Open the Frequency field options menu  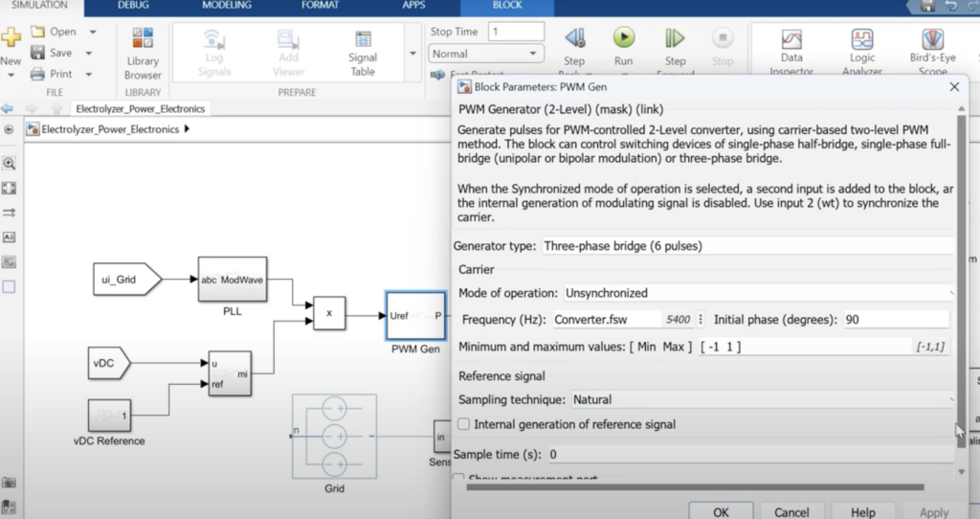point(701,320)
